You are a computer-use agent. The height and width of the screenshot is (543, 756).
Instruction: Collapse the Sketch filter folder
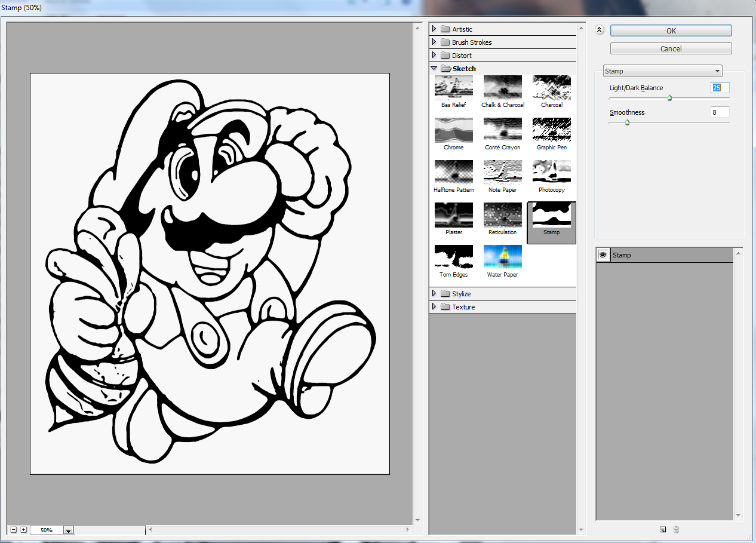(x=435, y=69)
